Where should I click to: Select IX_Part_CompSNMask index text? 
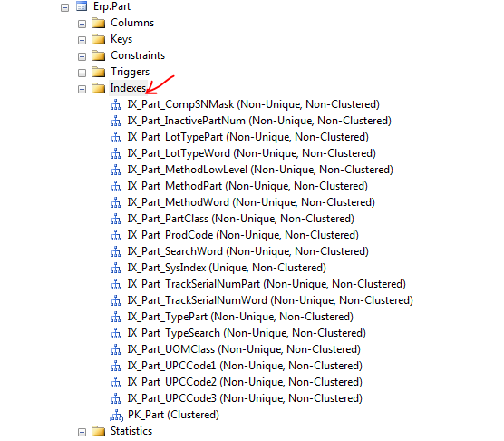pyautogui.click(x=254, y=105)
